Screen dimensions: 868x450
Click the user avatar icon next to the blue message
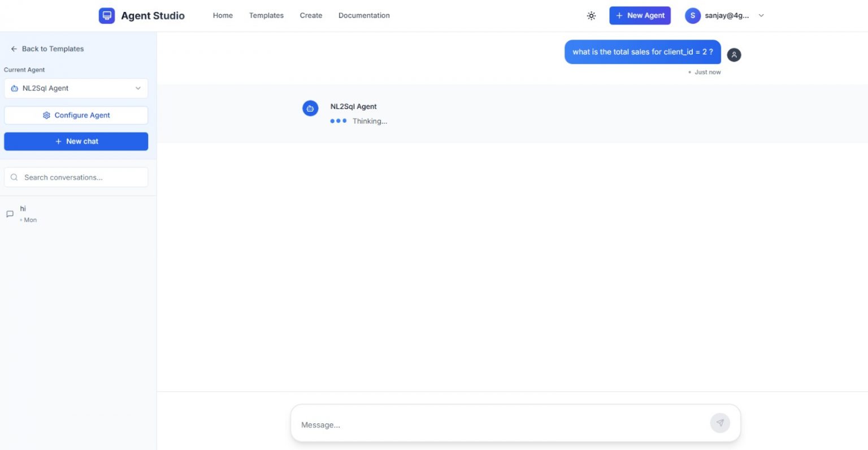(734, 55)
